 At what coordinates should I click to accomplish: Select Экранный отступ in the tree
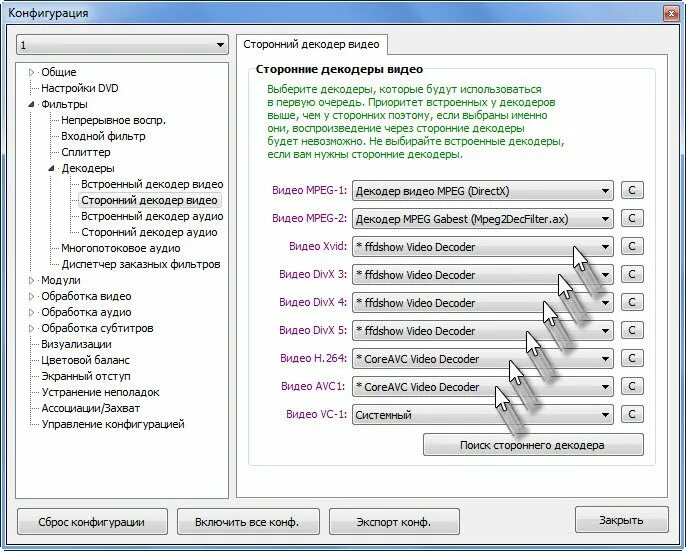coord(86,376)
